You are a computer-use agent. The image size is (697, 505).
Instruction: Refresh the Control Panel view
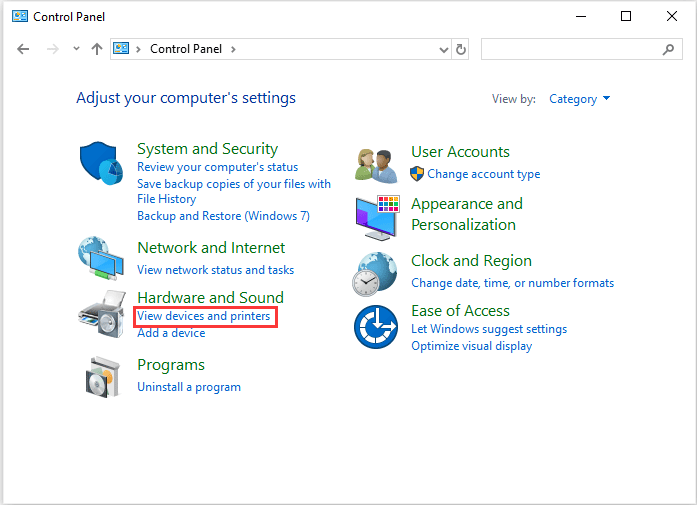click(x=461, y=49)
